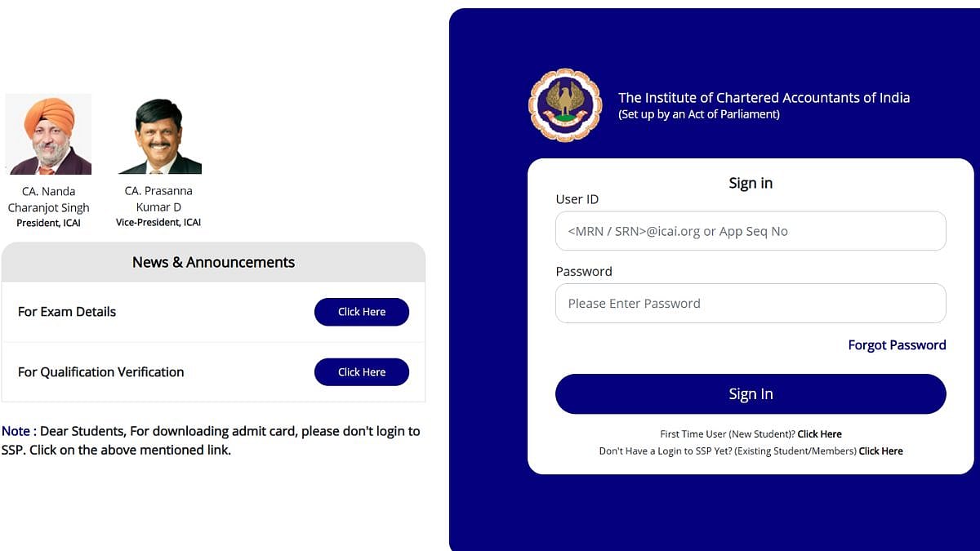Open the photo of CA. Nanda Charanjot Singh

pyautogui.click(x=48, y=134)
